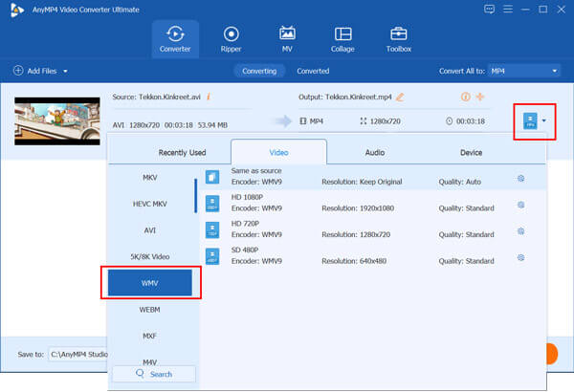
Task: Open the Convert All to MP4 dropdown
Action: click(x=524, y=71)
